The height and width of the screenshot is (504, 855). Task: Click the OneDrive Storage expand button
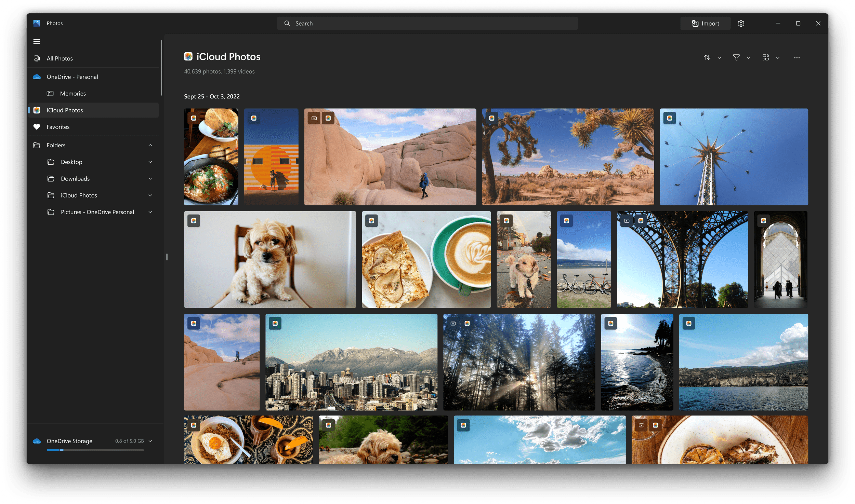point(153,440)
